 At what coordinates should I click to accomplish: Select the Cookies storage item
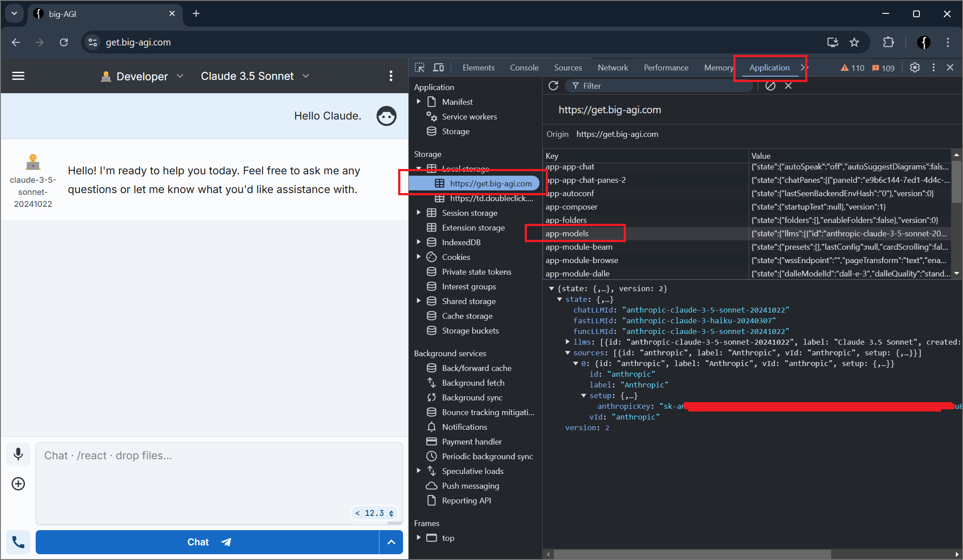point(456,257)
